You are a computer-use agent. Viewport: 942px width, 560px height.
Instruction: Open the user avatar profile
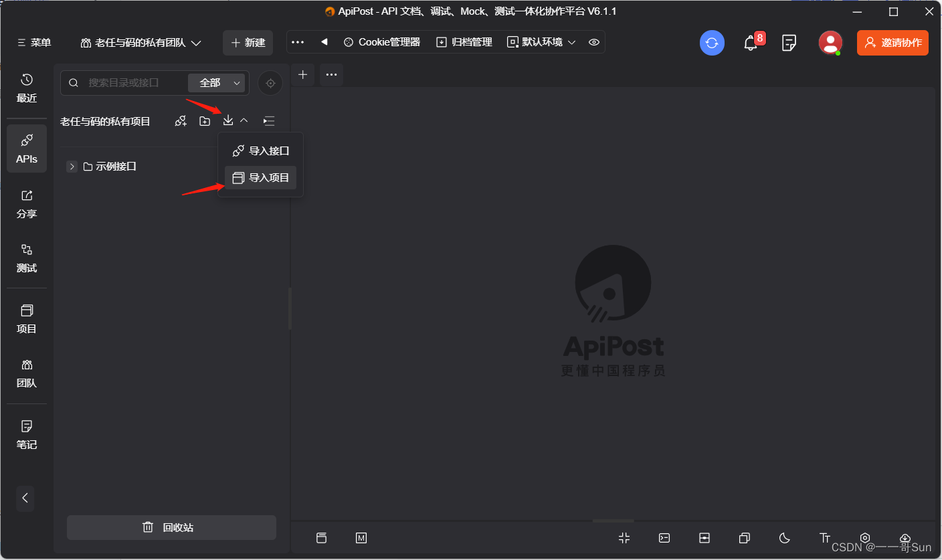[x=830, y=43]
